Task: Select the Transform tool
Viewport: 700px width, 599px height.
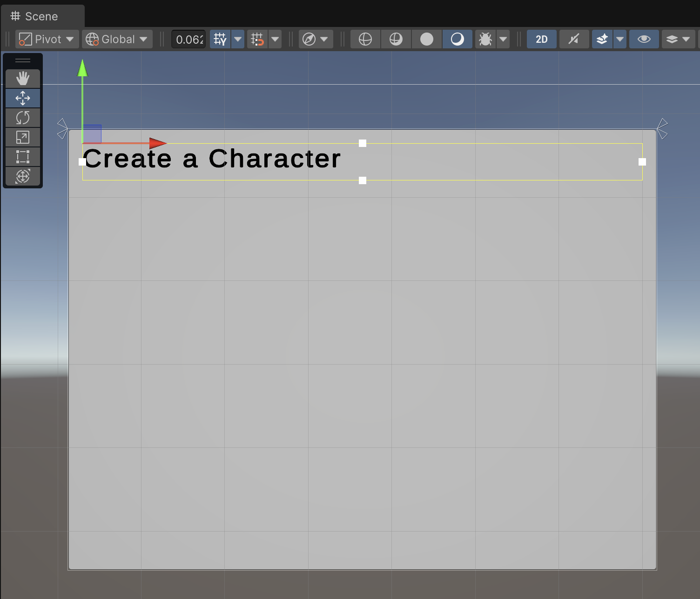Action: 22,176
